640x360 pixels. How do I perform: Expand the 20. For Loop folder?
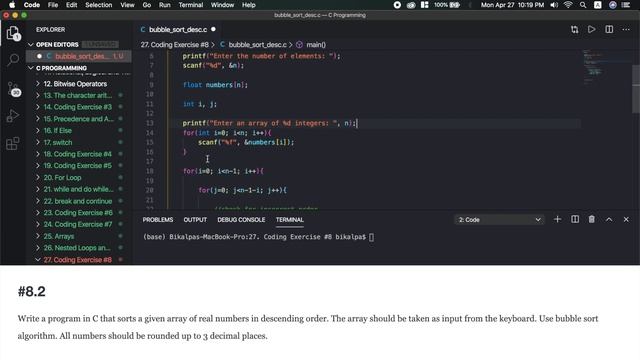tap(62, 178)
